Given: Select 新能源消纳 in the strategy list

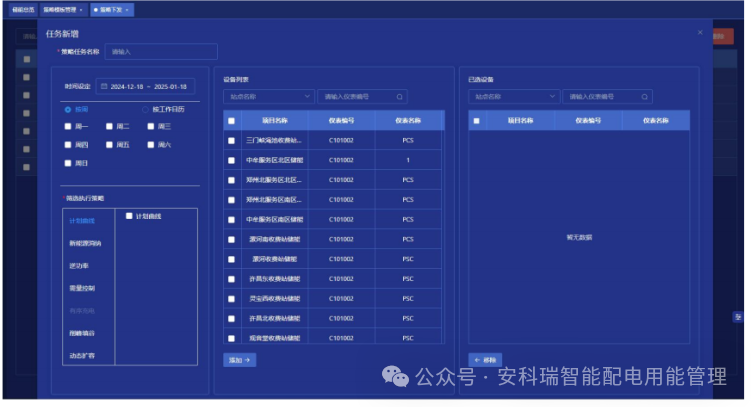Looking at the screenshot, I should (x=85, y=243).
